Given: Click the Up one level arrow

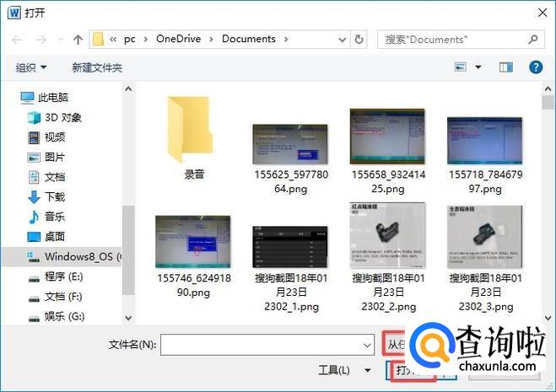Looking at the screenshot, I should point(78,40).
